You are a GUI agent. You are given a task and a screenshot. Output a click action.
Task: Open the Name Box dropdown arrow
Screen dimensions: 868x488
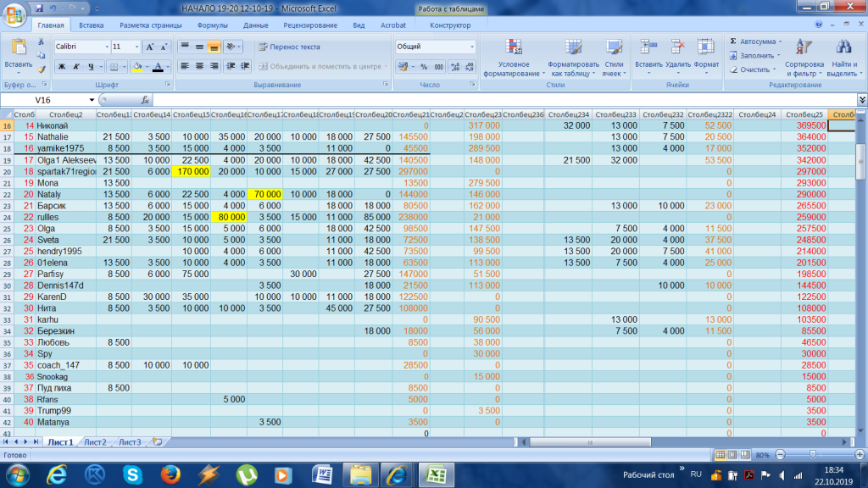84,99
